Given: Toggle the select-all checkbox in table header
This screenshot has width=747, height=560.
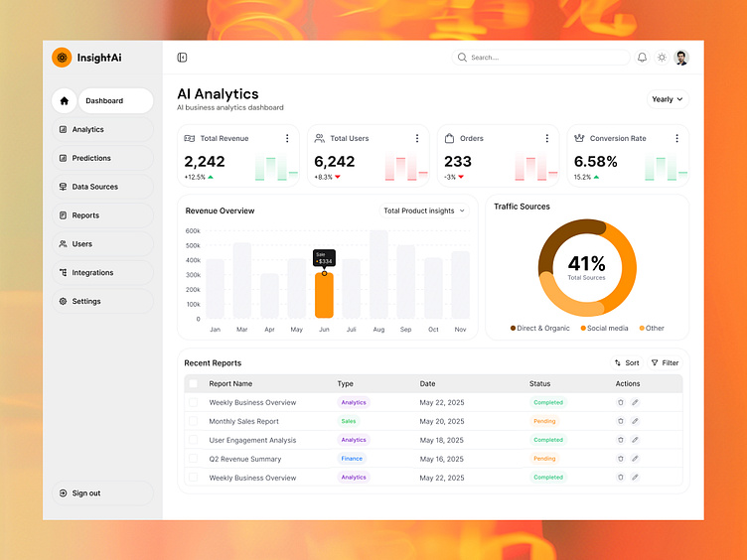Looking at the screenshot, I should coord(193,383).
